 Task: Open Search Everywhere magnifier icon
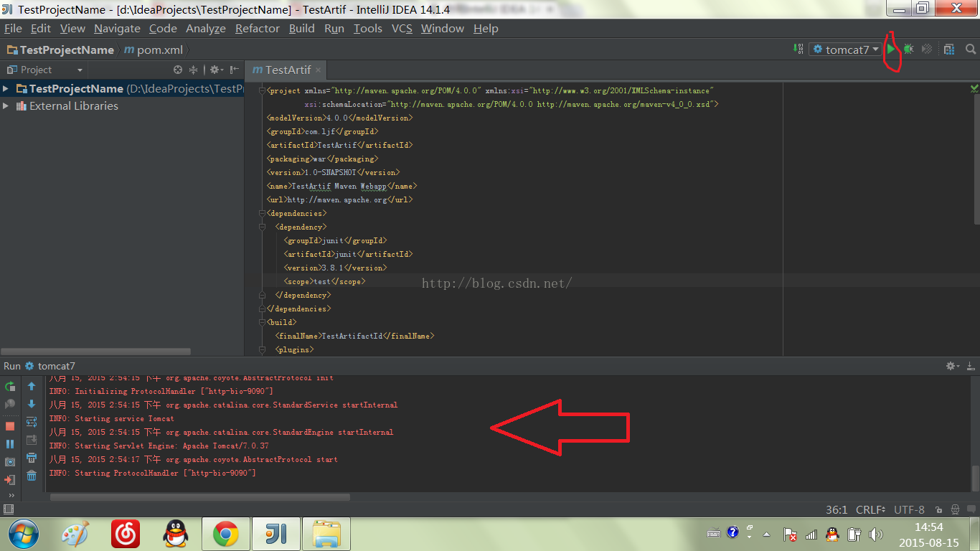pos(971,50)
